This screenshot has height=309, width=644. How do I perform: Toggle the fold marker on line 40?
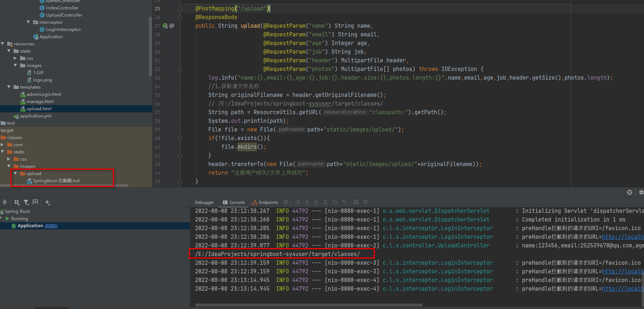pos(180,138)
